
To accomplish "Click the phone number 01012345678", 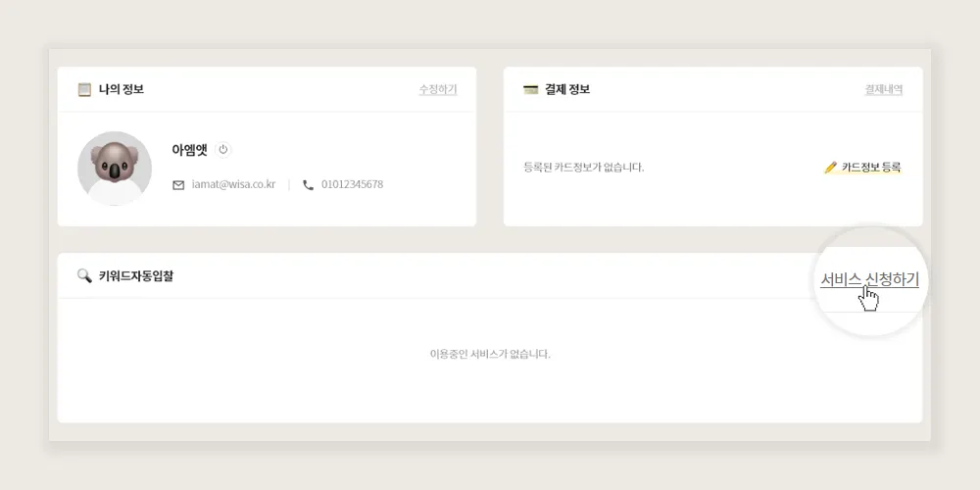I will (x=352, y=185).
